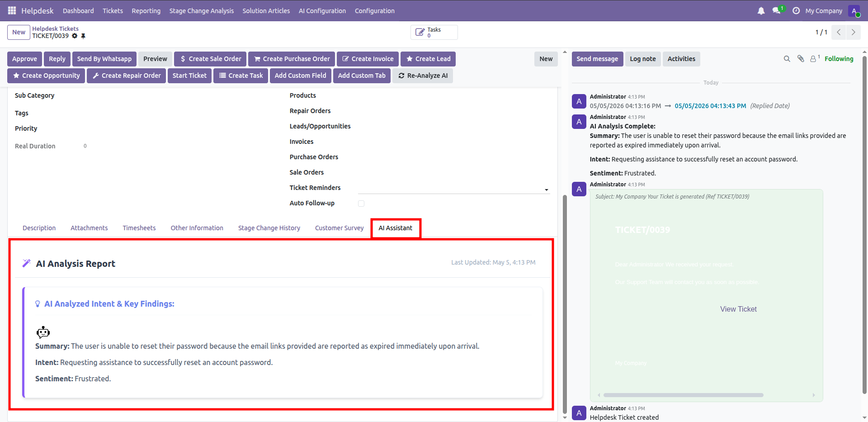The image size is (868, 422).
Task: Click the Re-Analyze AI button
Action: tap(423, 76)
